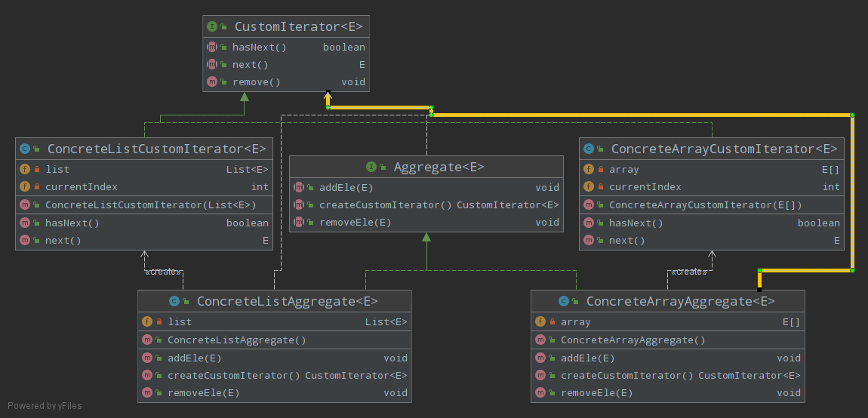Click void return type of remove() in CustomIterator
Image resolution: width=868 pixels, height=418 pixels.
pos(353,82)
